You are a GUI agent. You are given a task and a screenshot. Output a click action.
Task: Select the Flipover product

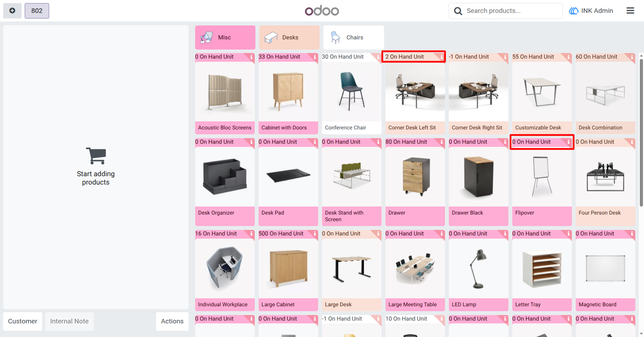542,182
